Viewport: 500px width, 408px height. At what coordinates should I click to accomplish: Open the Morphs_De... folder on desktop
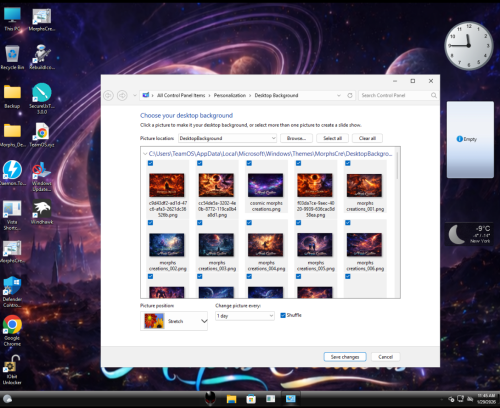tap(12, 135)
